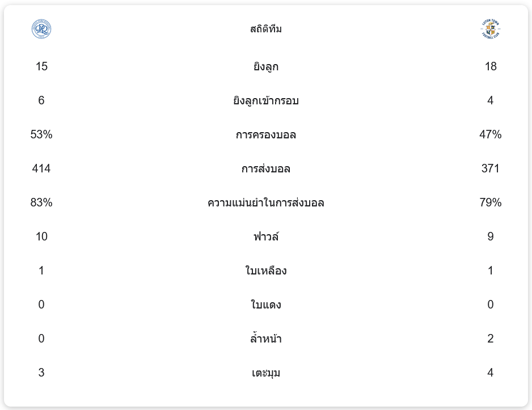The width and height of the screenshot is (532, 410).
Task: Click the Queens Park Rangers club crest
Action: pyautogui.click(x=41, y=29)
